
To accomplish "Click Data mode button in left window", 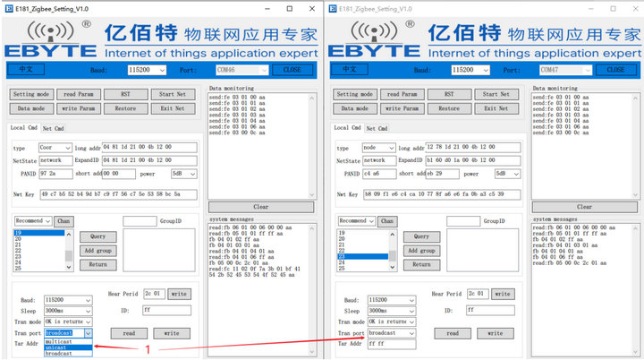I will click(x=31, y=108).
